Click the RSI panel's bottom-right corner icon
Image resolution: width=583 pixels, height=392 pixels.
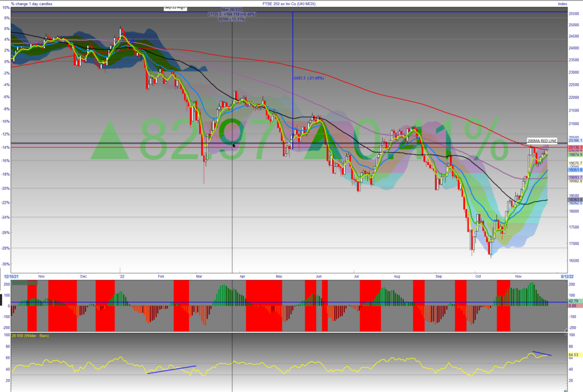pos(565,390)
